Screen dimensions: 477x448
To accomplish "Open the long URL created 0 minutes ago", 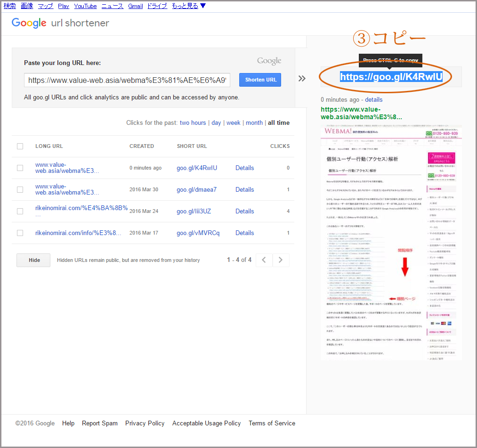I will click(67, 168).
